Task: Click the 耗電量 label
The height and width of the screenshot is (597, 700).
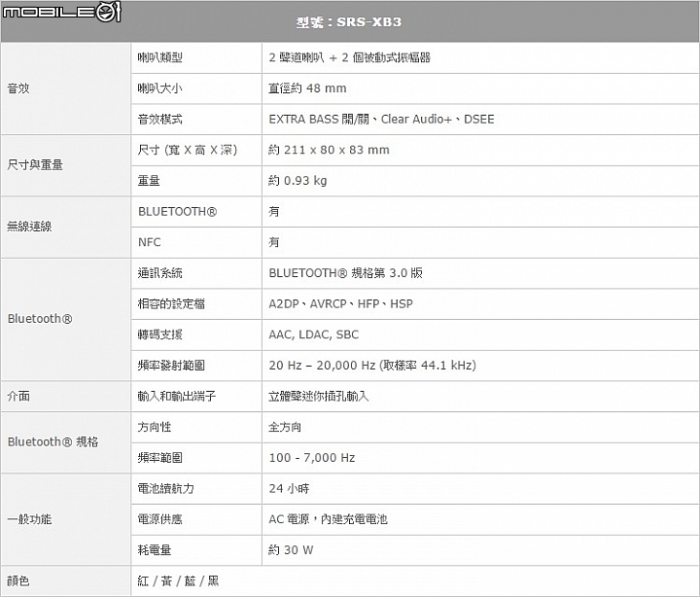Action: (155, 550)
